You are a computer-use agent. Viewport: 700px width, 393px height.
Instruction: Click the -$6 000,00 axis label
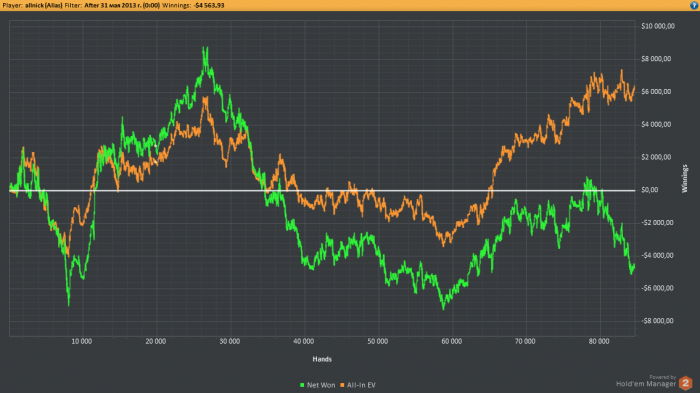(657, 288)
